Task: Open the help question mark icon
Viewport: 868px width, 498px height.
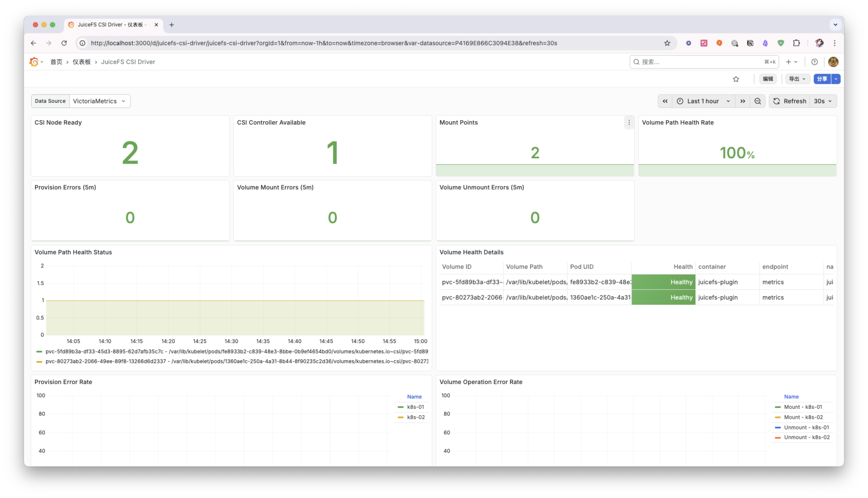Action: [x=814, y=62]
